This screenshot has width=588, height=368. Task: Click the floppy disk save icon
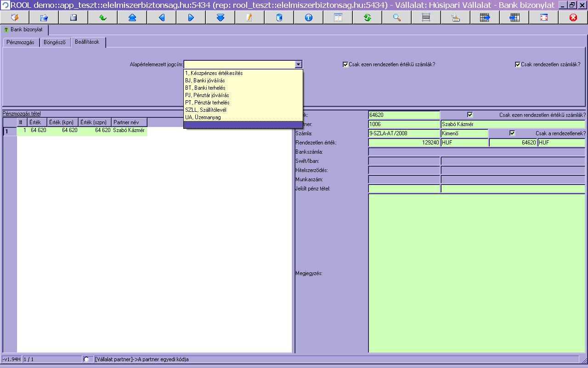(x=73, y=17)
